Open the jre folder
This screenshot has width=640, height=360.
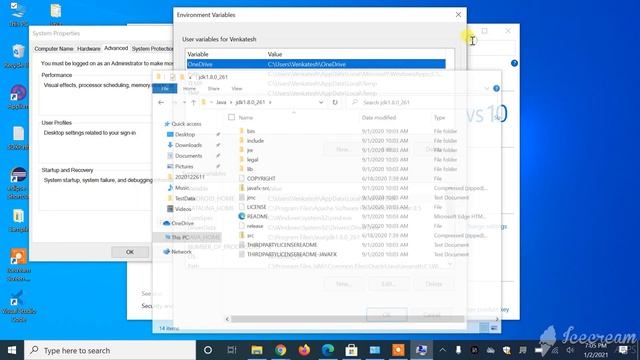[250, 150]
